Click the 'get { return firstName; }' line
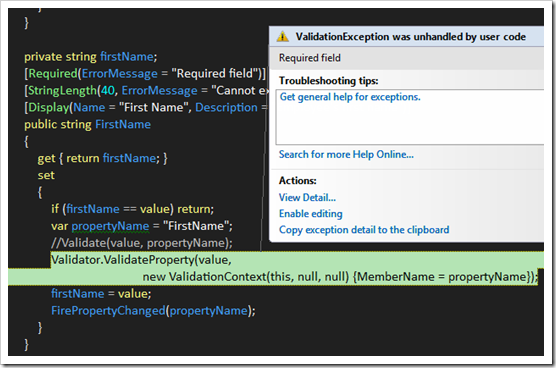556x368 pixels. [x=102, y=158]
